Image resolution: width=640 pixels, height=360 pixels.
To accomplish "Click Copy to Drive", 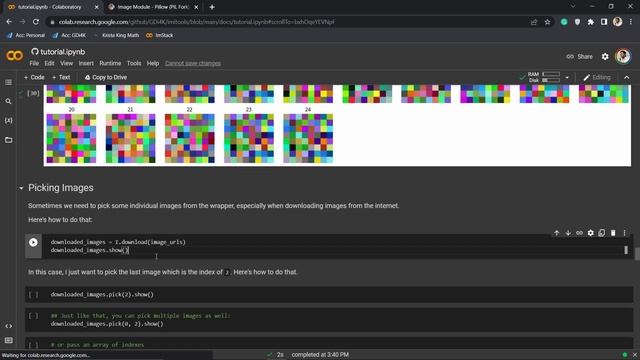I will (106, 78).
